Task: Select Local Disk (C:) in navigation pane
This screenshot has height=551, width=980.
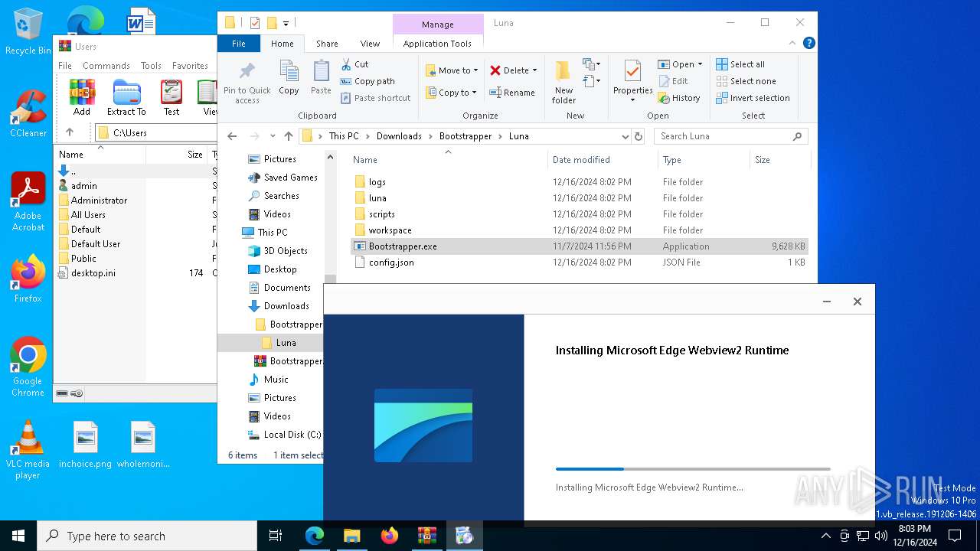Action: click(283, 435)
